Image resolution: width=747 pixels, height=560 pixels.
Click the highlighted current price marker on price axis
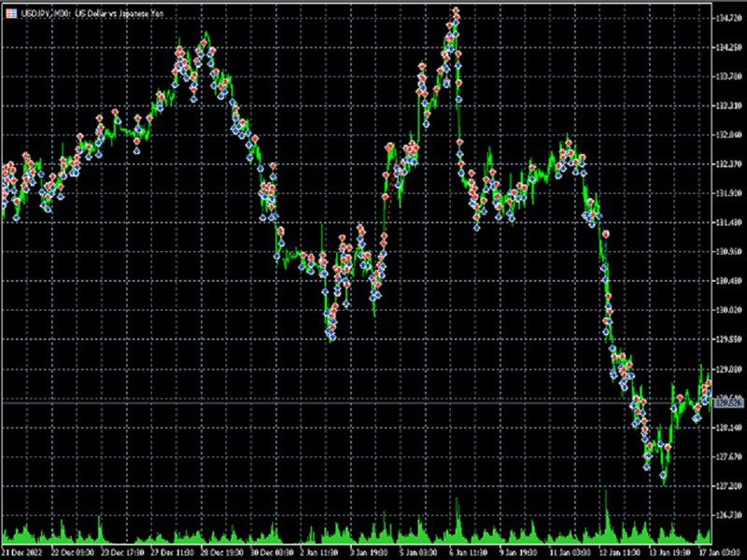coord(729,403)
